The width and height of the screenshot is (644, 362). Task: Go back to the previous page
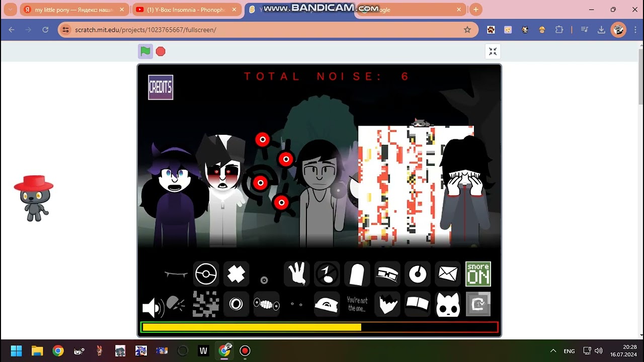tap(12, 30)
